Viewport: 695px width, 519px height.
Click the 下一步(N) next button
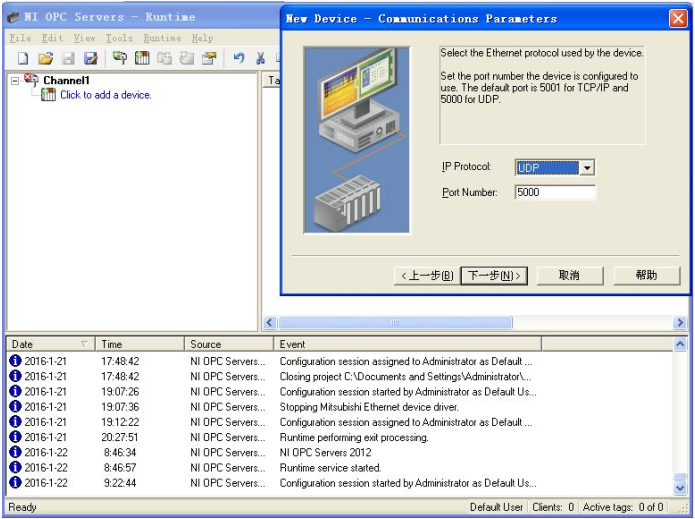[494, 276]
